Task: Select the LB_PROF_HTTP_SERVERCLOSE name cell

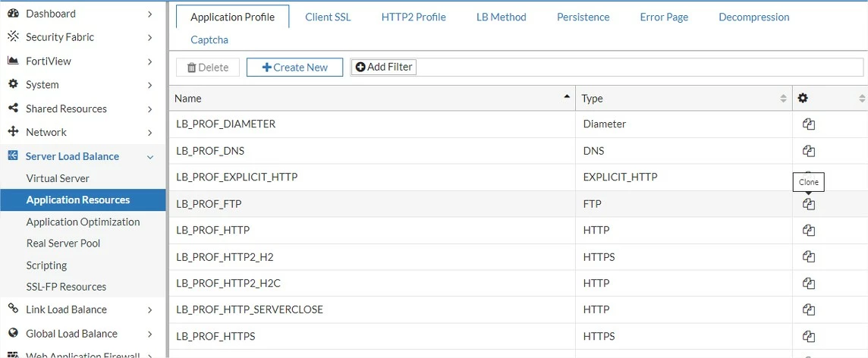Action: pyautogui.click(x=372, y=310)
